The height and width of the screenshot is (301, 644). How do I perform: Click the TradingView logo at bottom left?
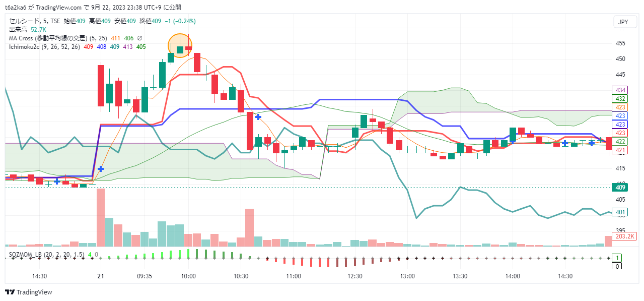pyautogui.click(x=29, y=292)
